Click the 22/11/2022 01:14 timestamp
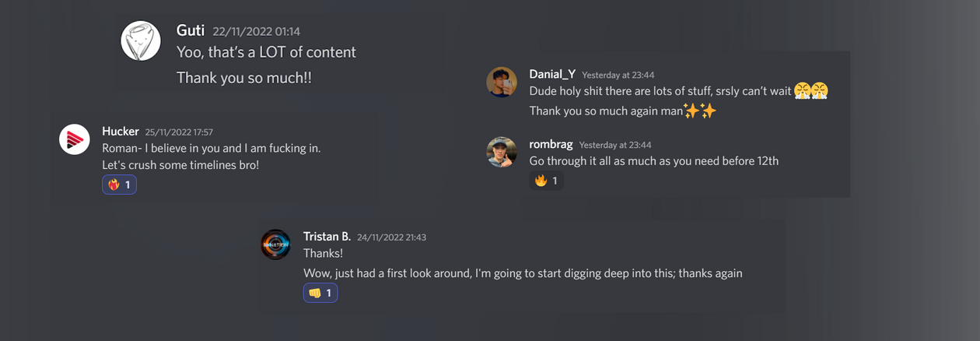This screenshot has width=980, height=341. pos(256,32)
